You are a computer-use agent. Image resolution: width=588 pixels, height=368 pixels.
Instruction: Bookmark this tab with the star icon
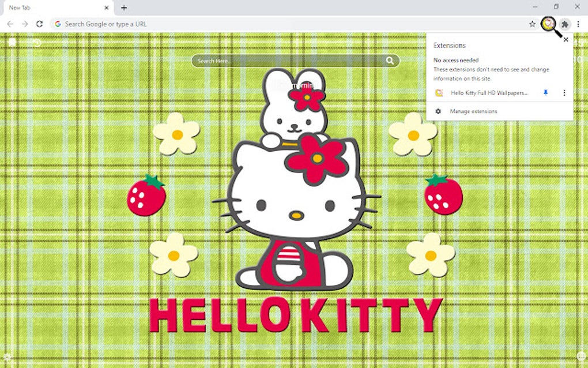tap(532, 24)
